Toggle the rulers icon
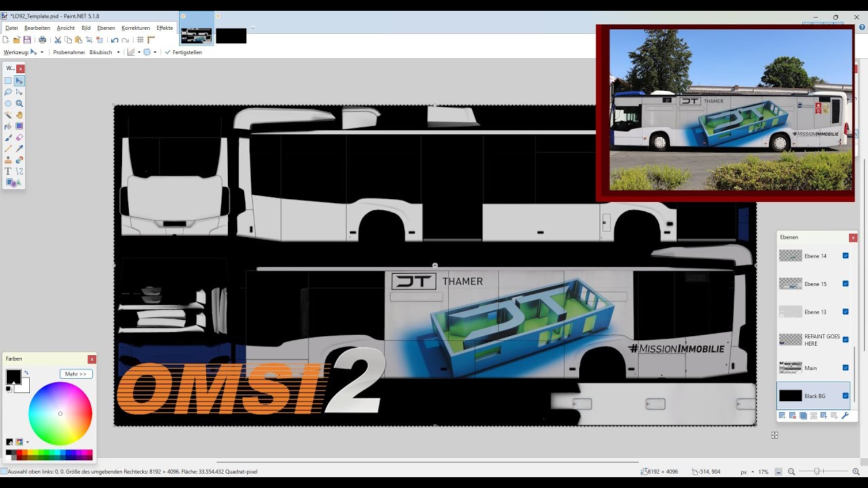Viewport: 868px width, 488px height. [151, 40]
